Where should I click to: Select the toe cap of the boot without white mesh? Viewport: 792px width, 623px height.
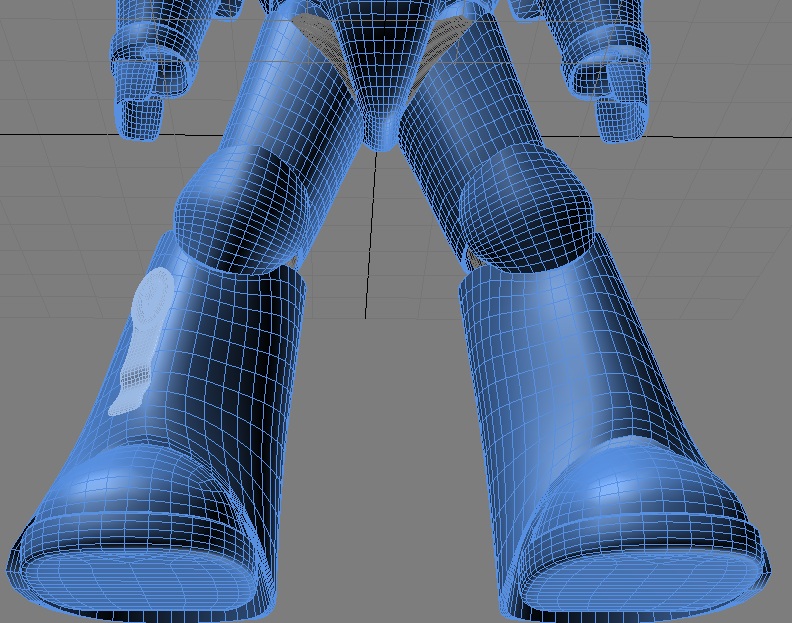click(641, 525)
